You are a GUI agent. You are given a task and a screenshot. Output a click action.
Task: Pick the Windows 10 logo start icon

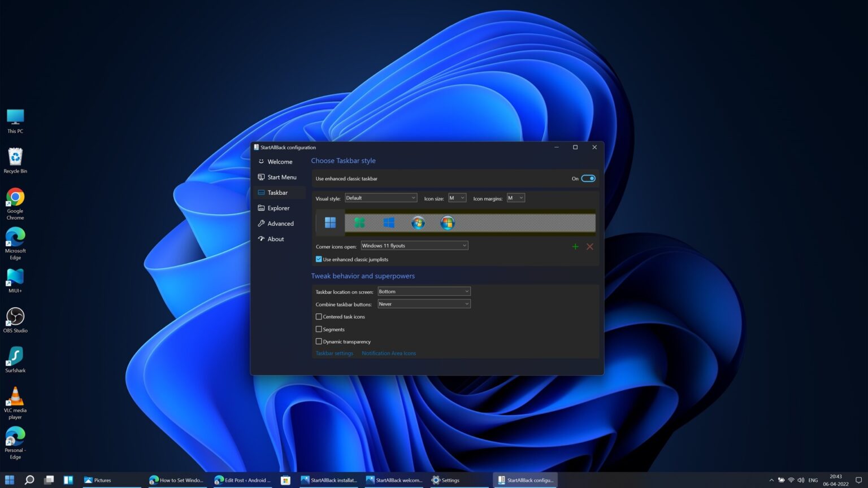point(389,223)
